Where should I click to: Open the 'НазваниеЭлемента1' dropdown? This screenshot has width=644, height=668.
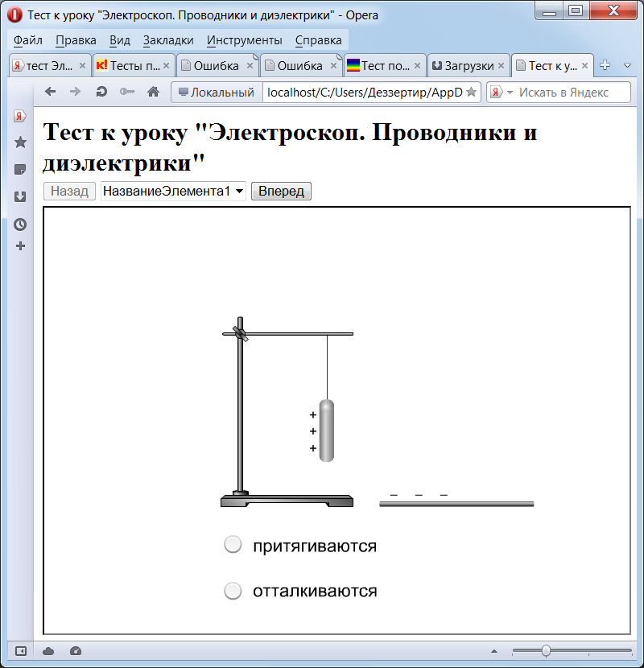(x=173, y=191)
